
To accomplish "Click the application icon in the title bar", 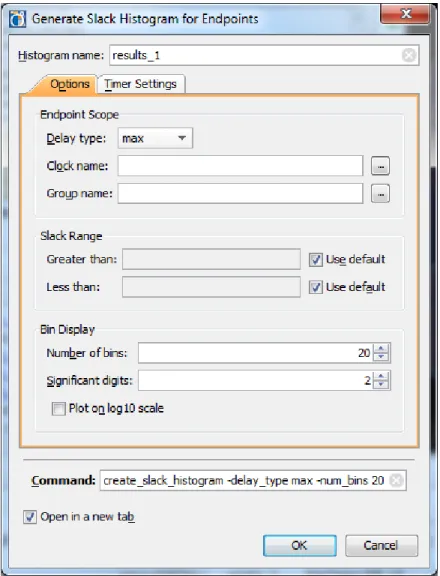I will [x=17, y=19].
